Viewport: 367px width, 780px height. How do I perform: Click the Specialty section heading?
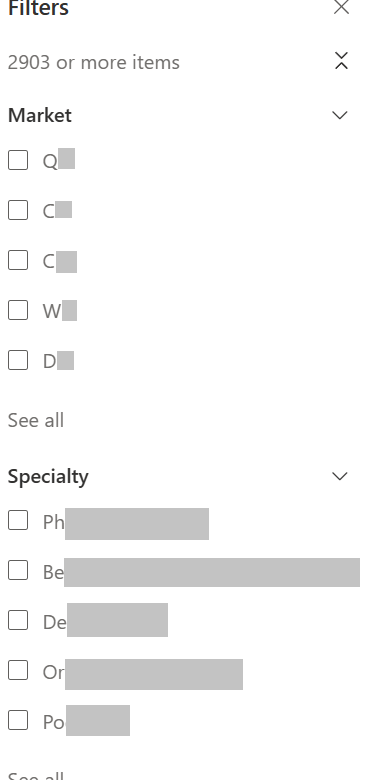click(x=48, y=477)
